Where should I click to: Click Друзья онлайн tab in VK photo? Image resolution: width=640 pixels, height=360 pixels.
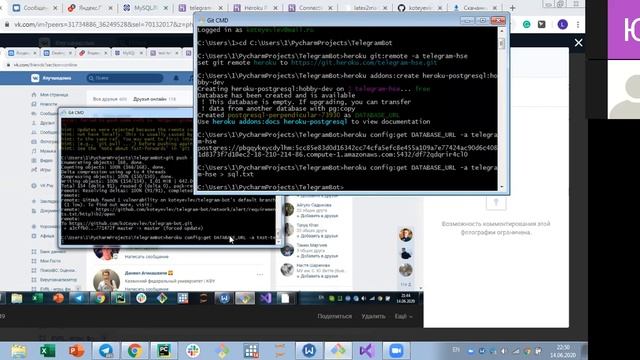point(154,99)
